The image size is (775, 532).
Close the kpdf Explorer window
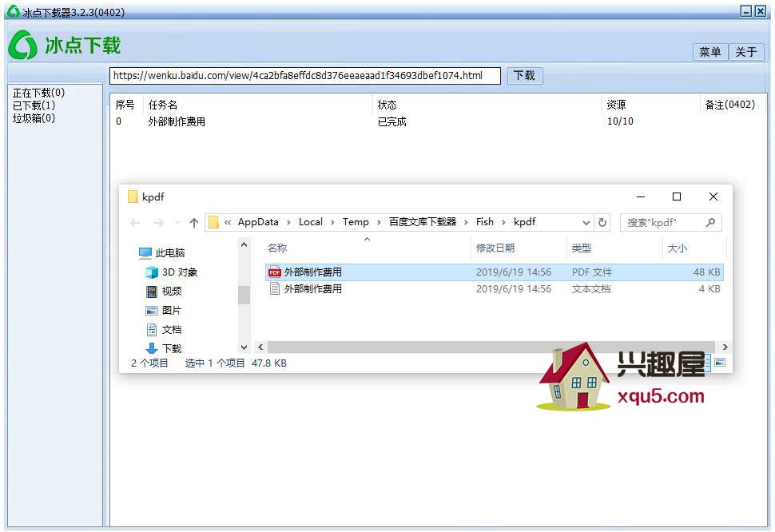point(713,197)
